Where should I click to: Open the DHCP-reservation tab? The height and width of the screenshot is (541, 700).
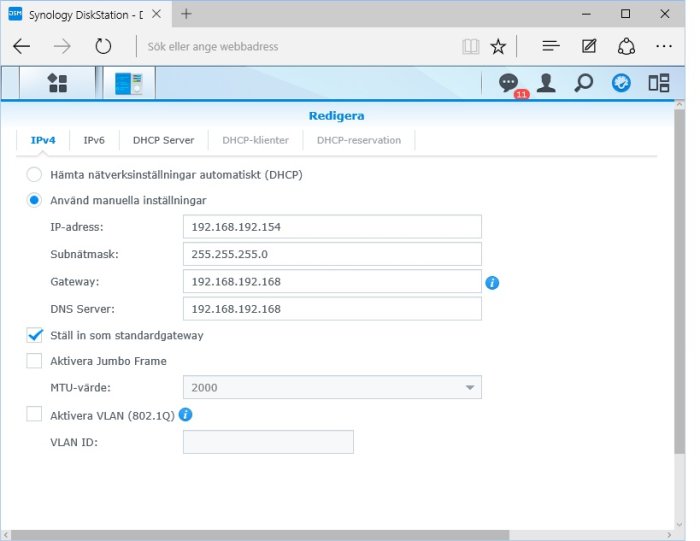tap(359, 140)
